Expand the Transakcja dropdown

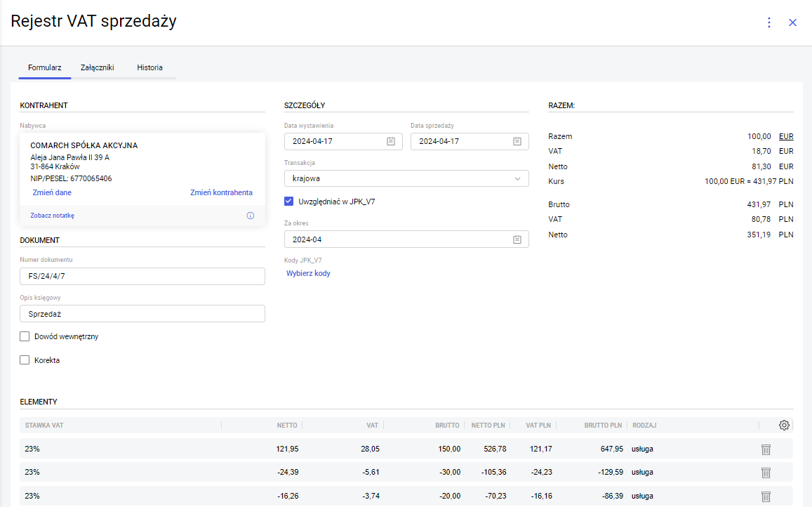pyautogui.click(x=406, y=179)
